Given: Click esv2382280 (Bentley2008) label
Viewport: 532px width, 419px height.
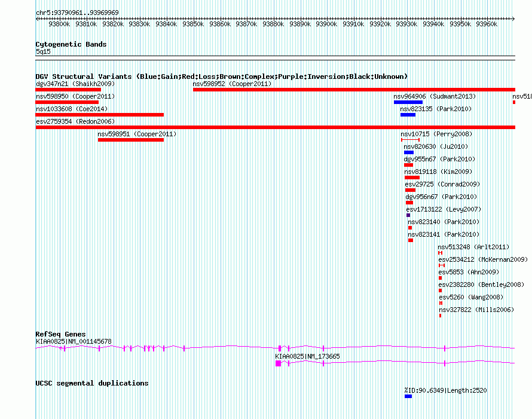Looking at the screenshot, I should tap(481, 285).
